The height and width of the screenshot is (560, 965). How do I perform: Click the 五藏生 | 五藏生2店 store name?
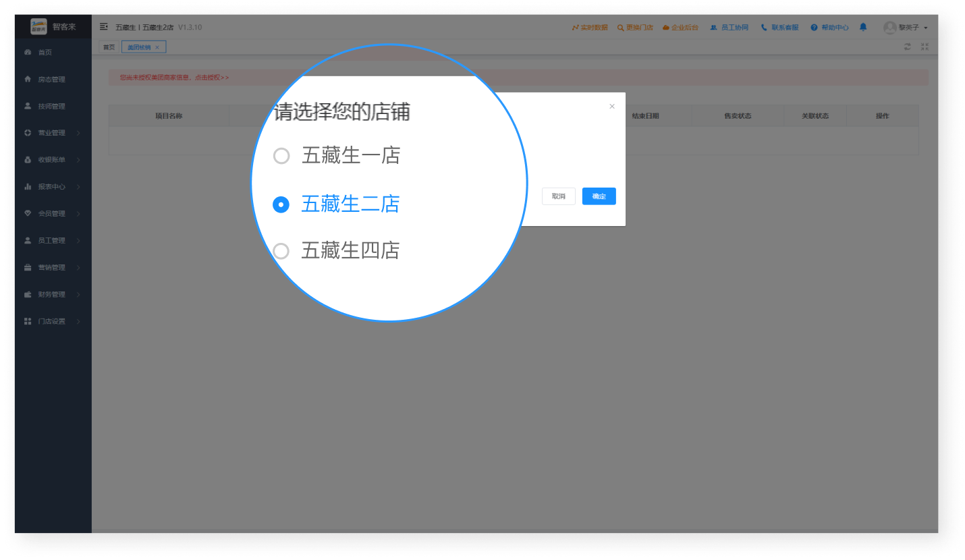pyautogui.click(x=144, y=28)
